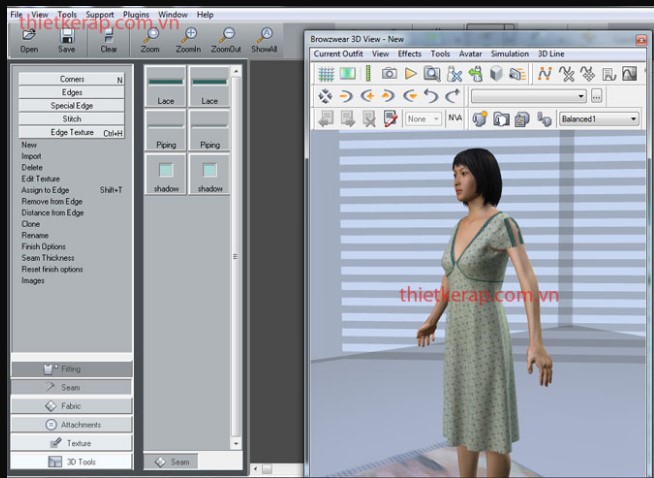Click the Special Edge button
This screenshot has width=654, height=478.
tap(71, 106)
